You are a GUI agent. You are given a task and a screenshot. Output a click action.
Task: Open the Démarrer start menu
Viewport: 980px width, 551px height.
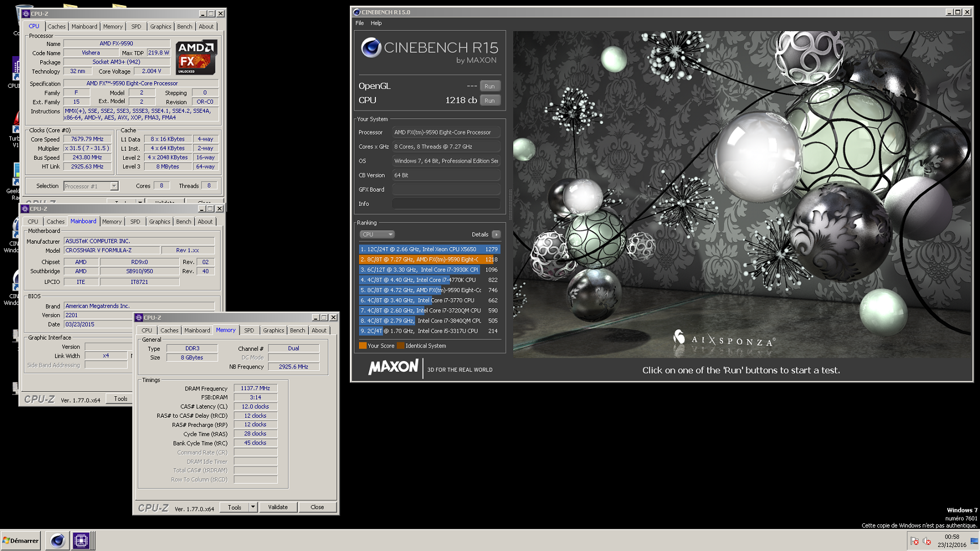tap(21, 541)
